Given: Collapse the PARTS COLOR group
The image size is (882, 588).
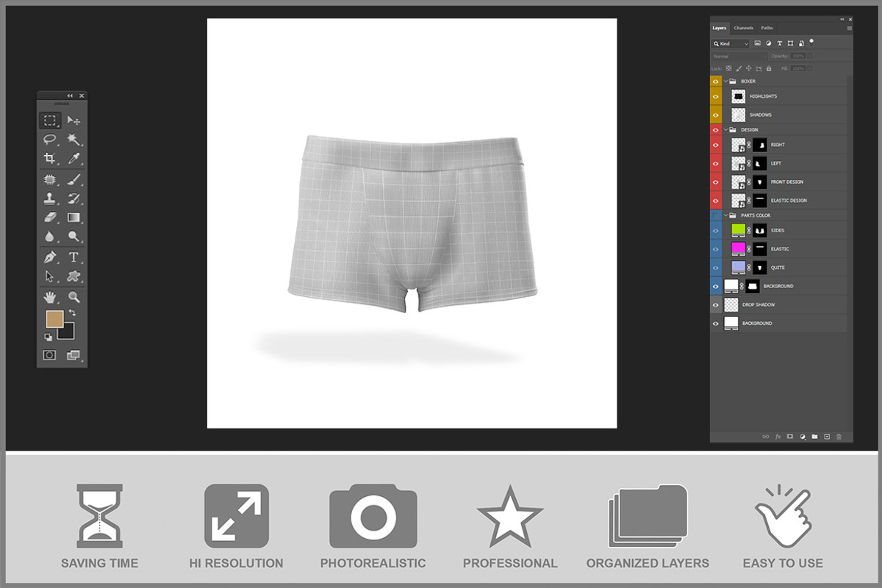Looking at the screenshot, I should 725,215.
